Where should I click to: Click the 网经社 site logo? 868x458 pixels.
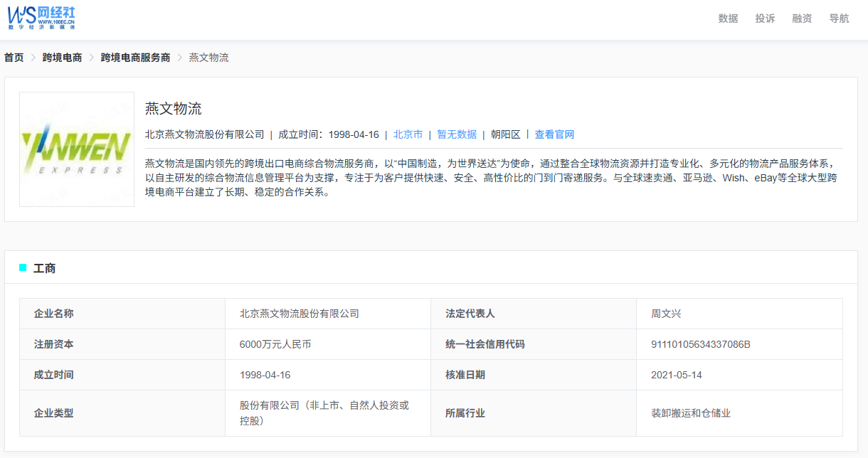tap(41, 18)
